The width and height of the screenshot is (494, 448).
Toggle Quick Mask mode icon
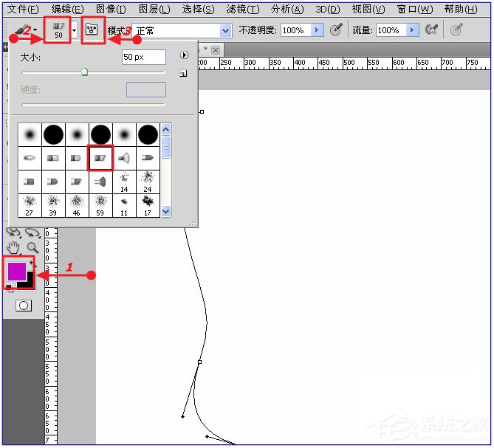coord(24,305)
